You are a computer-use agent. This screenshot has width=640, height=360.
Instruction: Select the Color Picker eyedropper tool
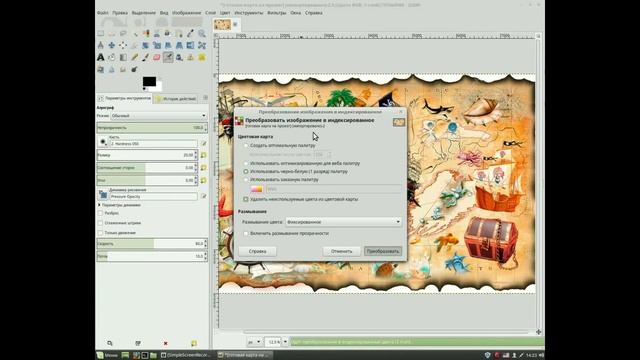click(x=191, y=33)
